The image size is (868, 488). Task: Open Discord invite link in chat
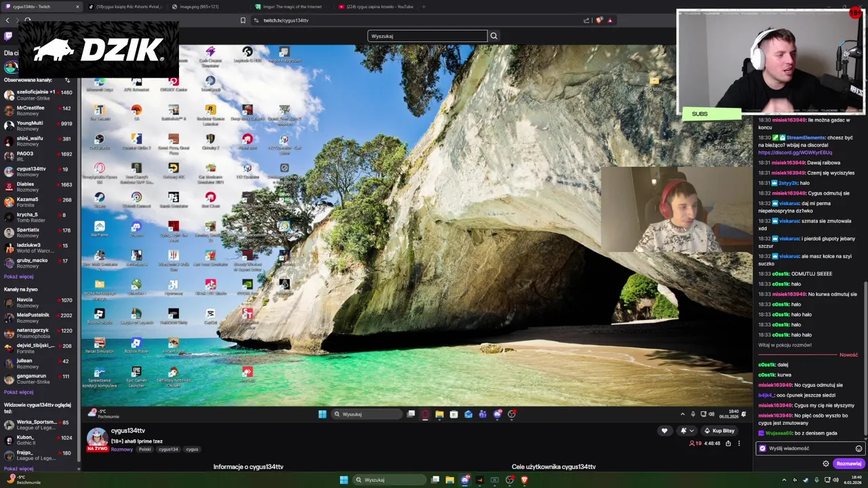pos(795,152)
